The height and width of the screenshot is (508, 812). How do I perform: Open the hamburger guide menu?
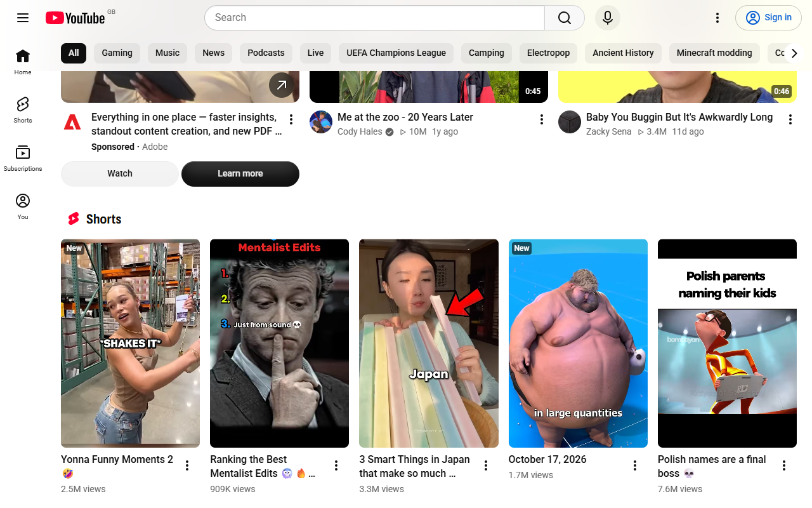point(23,18)
